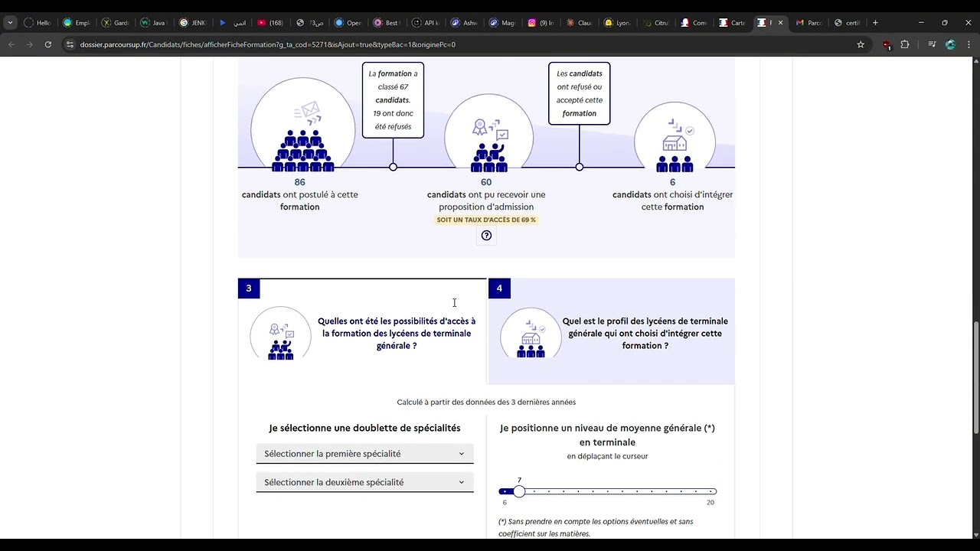The height and width of the screenshot is (551, 980).
Task: Switch to the Gard tab
Action: coord(116,23)
